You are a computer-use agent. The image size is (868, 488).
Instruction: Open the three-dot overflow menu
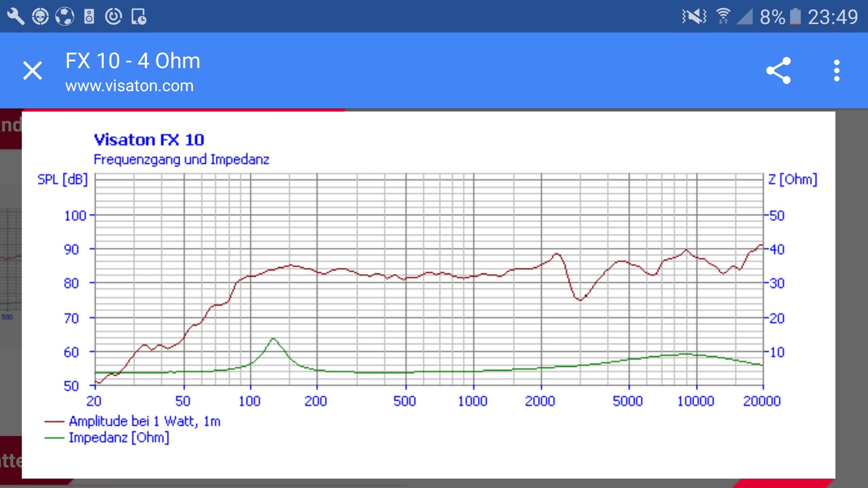coord(837,70)
